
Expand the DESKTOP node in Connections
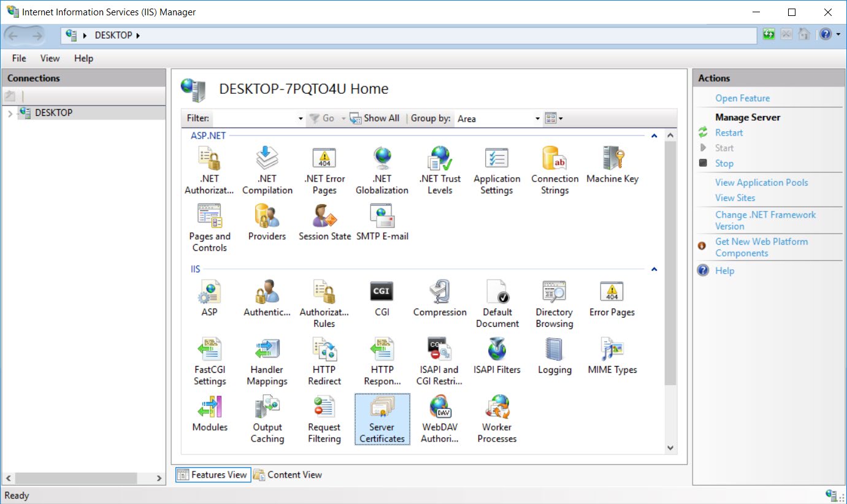tap(11, 113)
